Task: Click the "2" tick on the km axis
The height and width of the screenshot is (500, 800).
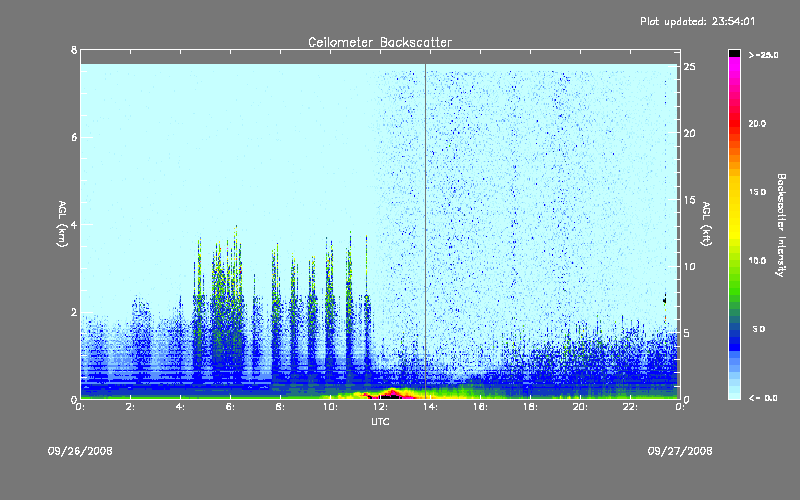Action: [x=74, y=312]
